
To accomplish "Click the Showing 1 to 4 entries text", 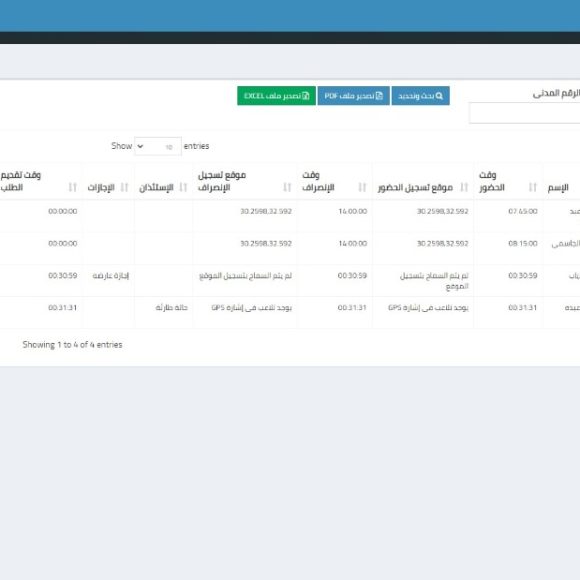I will [x=72, y=345].
